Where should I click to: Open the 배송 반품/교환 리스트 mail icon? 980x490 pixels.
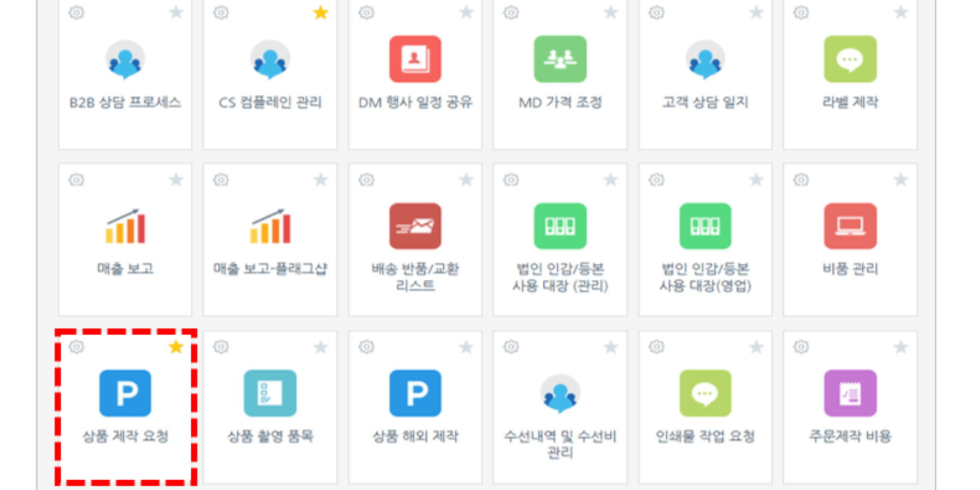click(x=415, y=226)
